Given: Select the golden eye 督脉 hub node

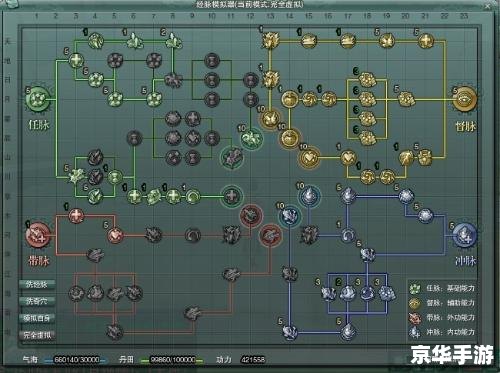Looking at the screenshot, I should tap(465, 99).
